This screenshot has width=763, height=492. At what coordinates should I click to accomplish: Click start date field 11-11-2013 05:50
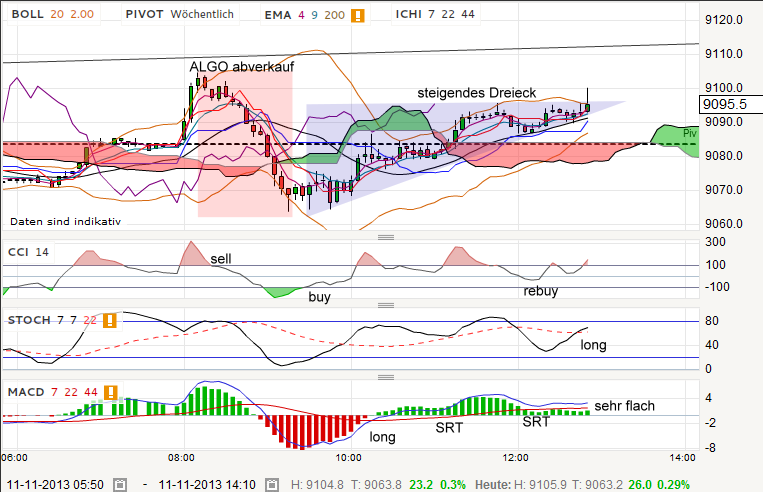(x=55, y=485)
